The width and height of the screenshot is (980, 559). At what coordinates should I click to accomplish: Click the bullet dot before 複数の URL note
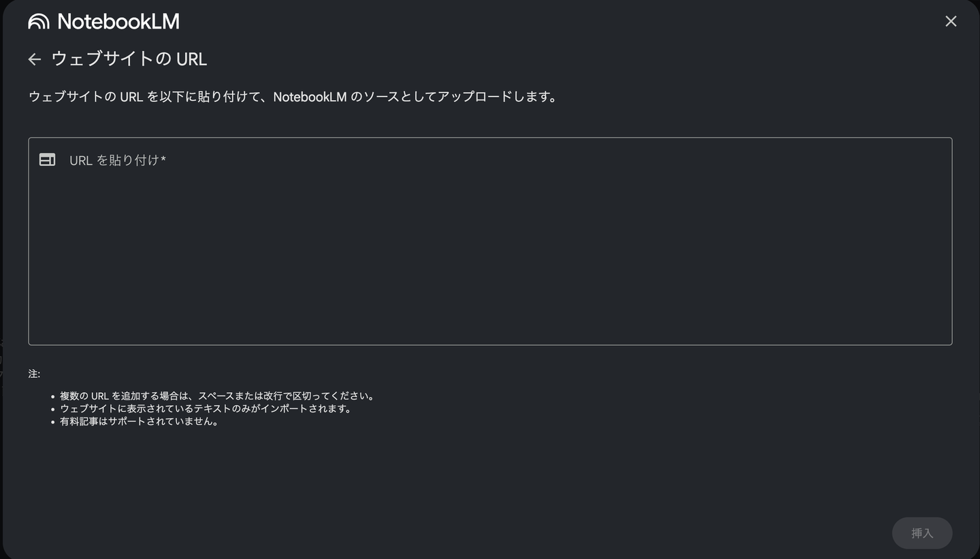point(53,396)
